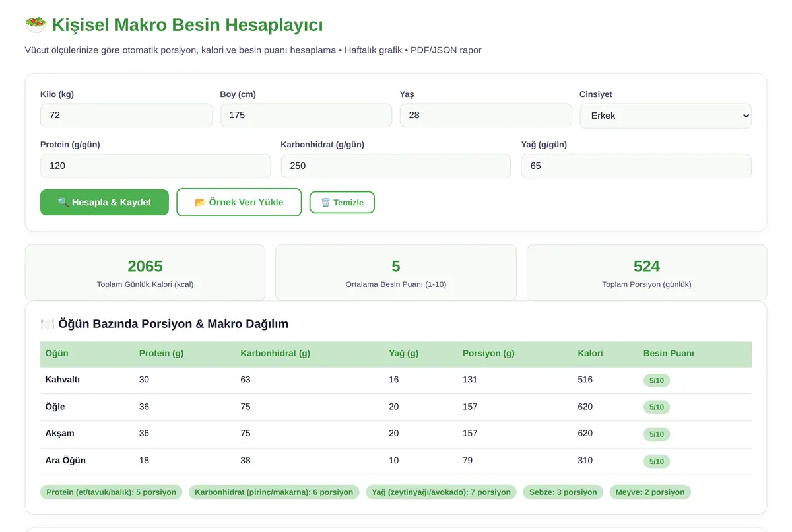Focus the Kilo (kg) input field

coord(126,115)
